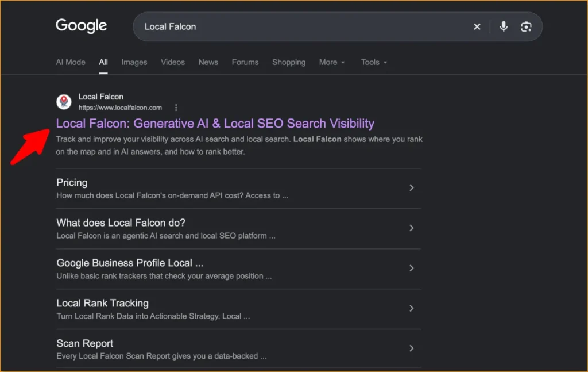Go to the News tab
Screen dimensions: 588x372
208,62
